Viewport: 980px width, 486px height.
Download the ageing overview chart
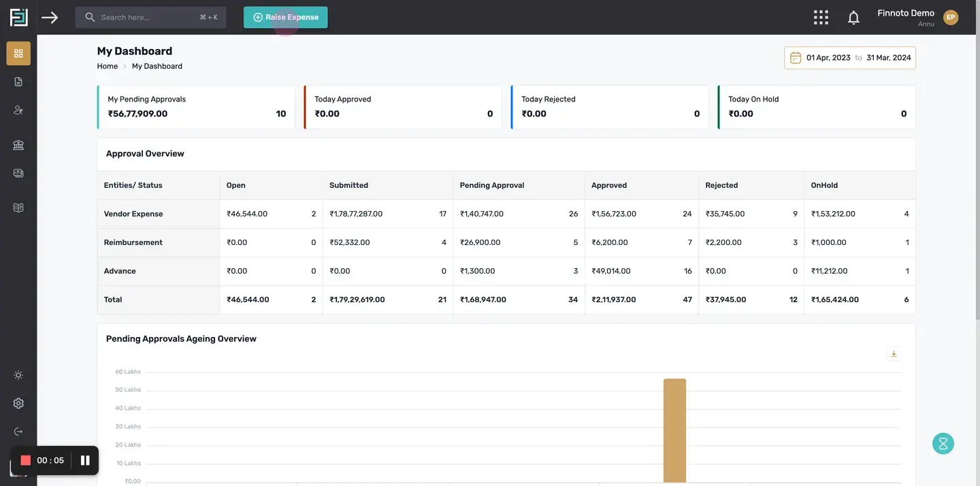point(894,354)
